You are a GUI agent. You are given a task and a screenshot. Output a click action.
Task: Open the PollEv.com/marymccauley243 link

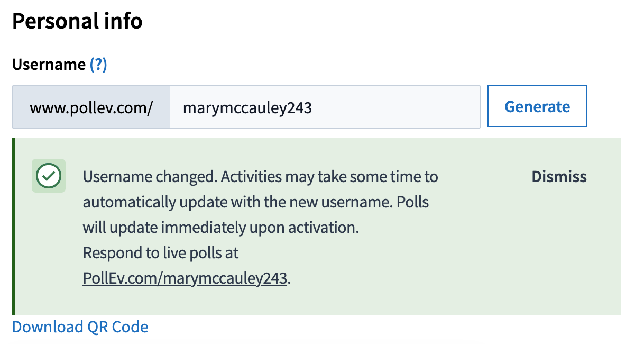click(x=185, y=278)
